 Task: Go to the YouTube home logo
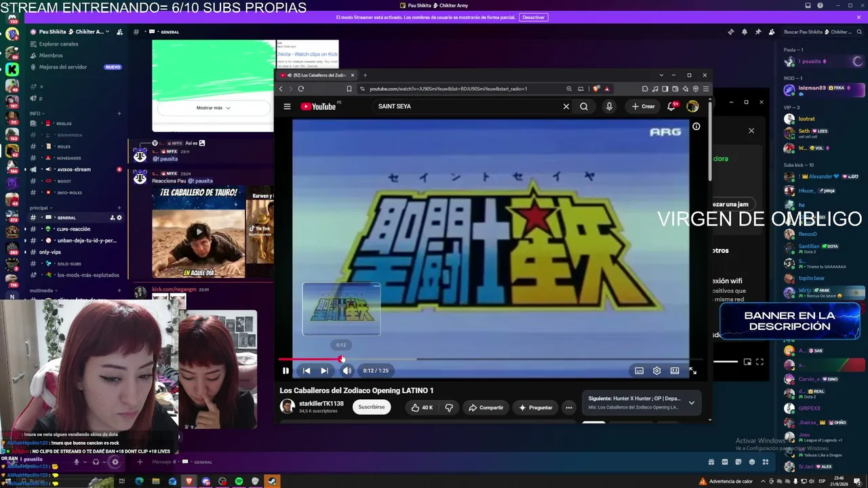point(318,106)
